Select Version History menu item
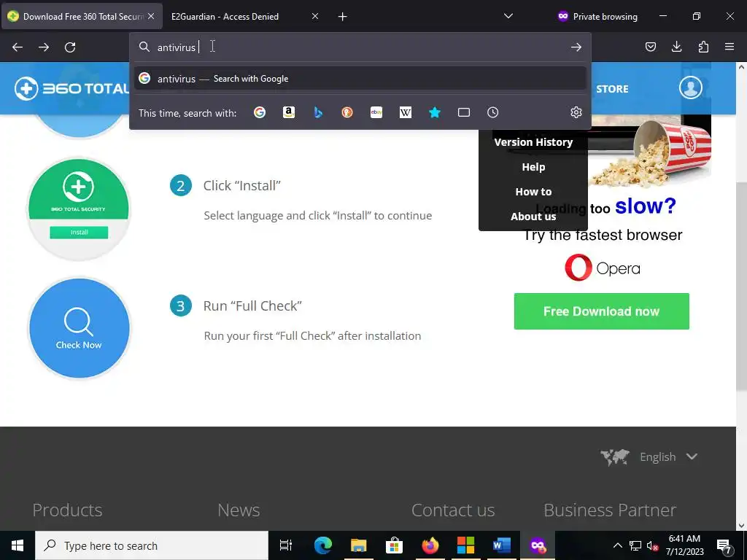The image size is (747, 560). coord(533,142)
